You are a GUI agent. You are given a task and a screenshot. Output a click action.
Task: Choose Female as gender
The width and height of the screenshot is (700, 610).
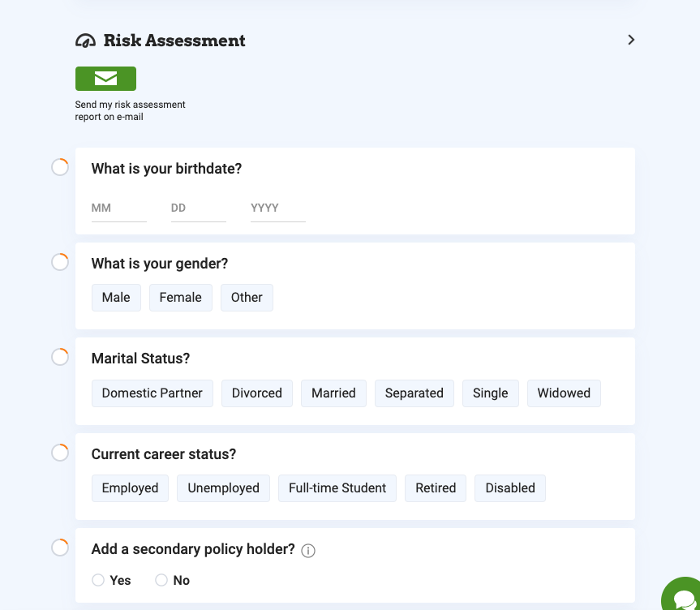tap(180, 298)
